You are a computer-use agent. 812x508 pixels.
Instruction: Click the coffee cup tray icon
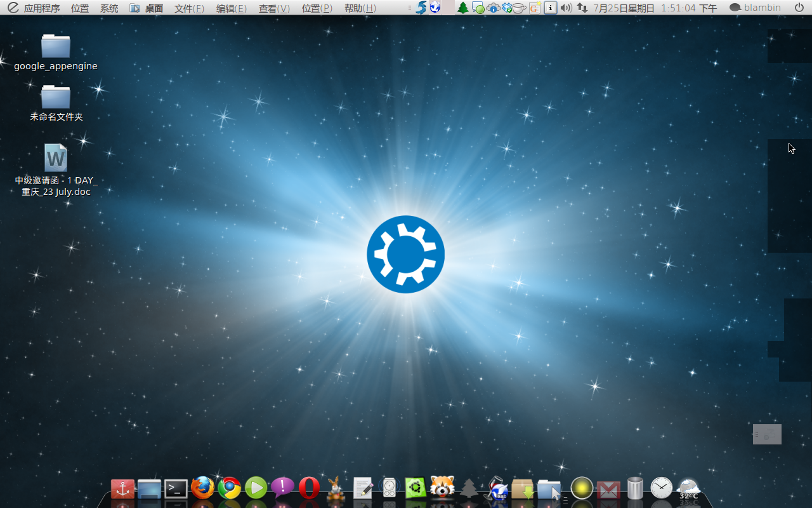click(520, 8)
